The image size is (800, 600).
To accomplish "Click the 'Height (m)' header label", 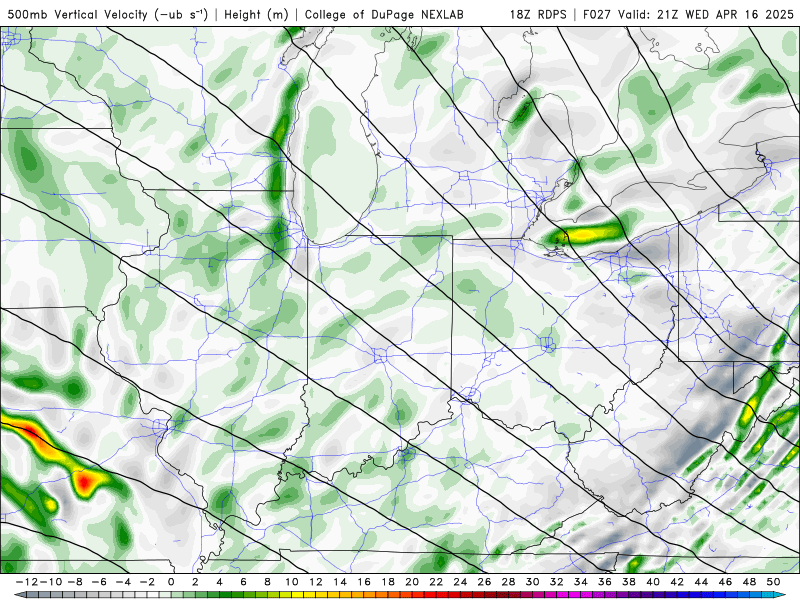I will 256,14.
